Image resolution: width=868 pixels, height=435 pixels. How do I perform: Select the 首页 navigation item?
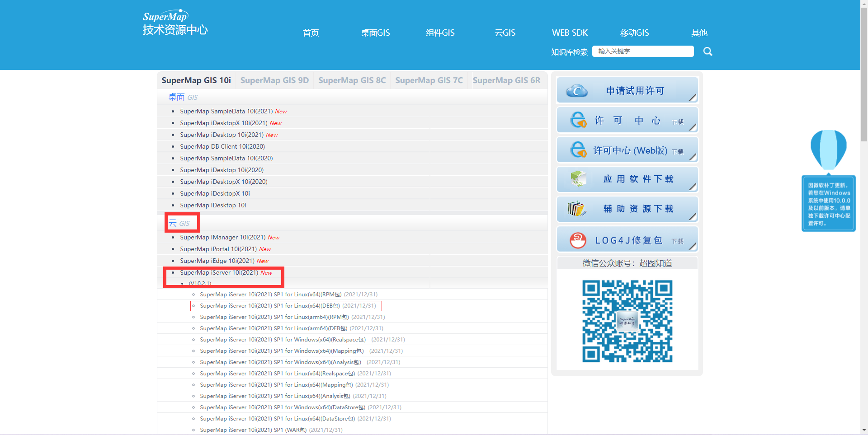(x=311, y=33)
